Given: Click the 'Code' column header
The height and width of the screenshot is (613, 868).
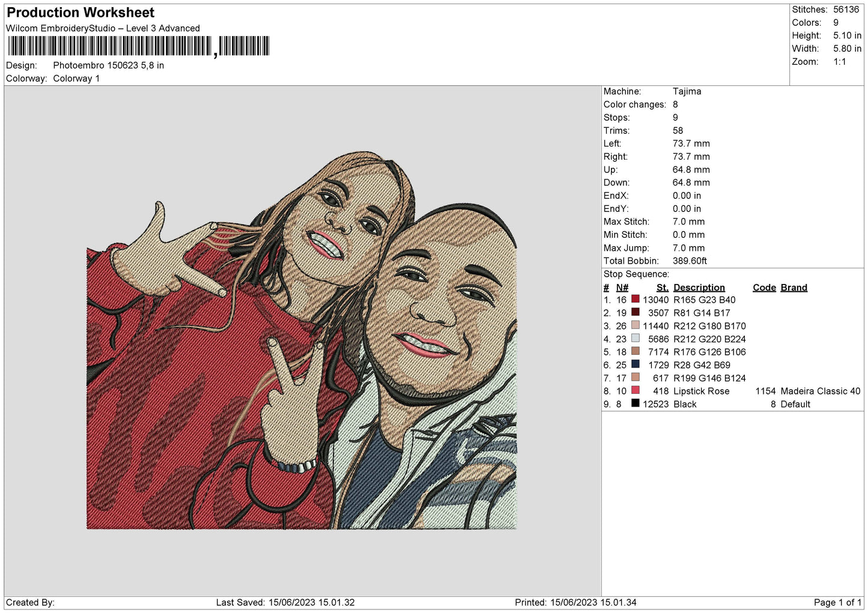Looking at the screenshot, I should tap(765, 288).
